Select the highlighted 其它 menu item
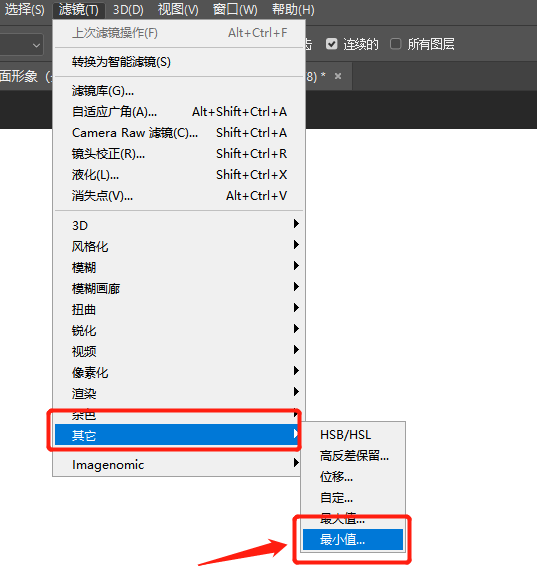 coord(177,435)
